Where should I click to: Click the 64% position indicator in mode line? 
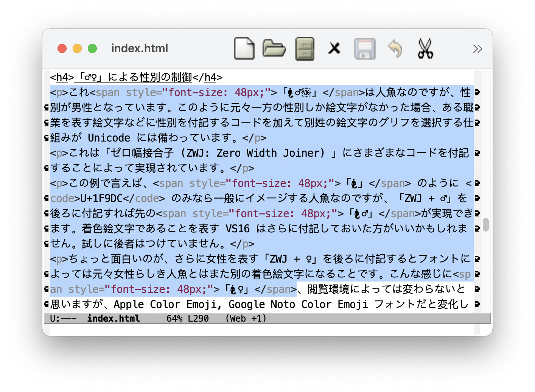point(174,319)
